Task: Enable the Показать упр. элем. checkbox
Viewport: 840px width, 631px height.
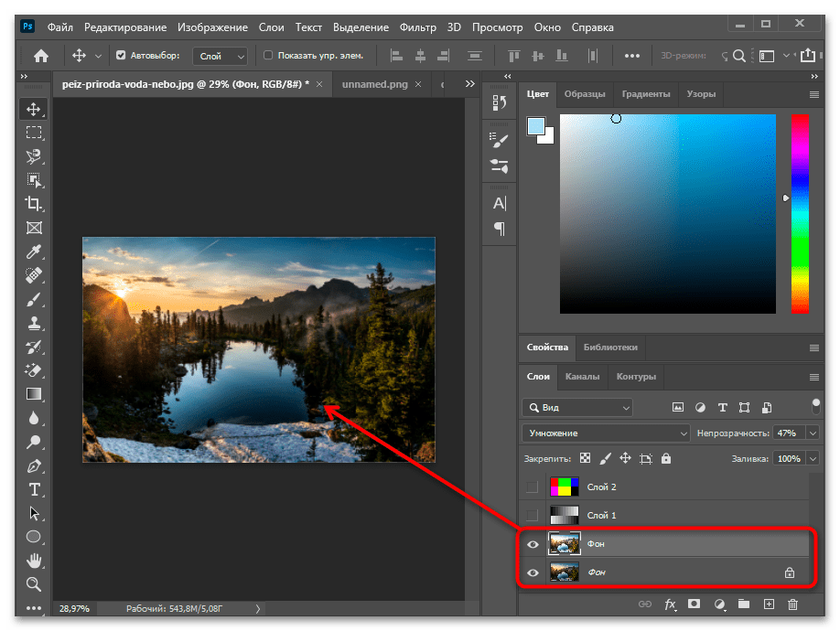Action: pos(268,56)
